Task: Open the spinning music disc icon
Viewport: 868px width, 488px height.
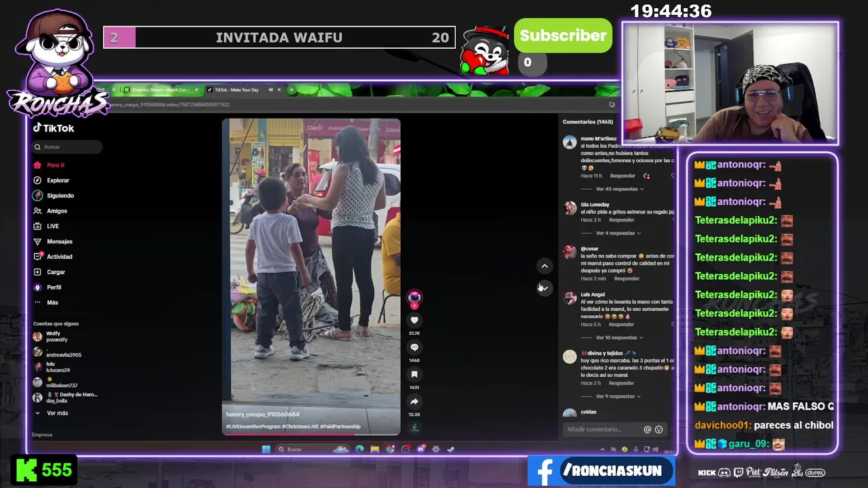Action: [x=414, y=428]
